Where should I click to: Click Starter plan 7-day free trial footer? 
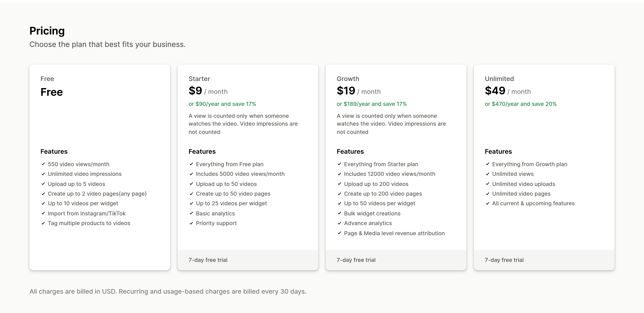[x=248, y=260]
